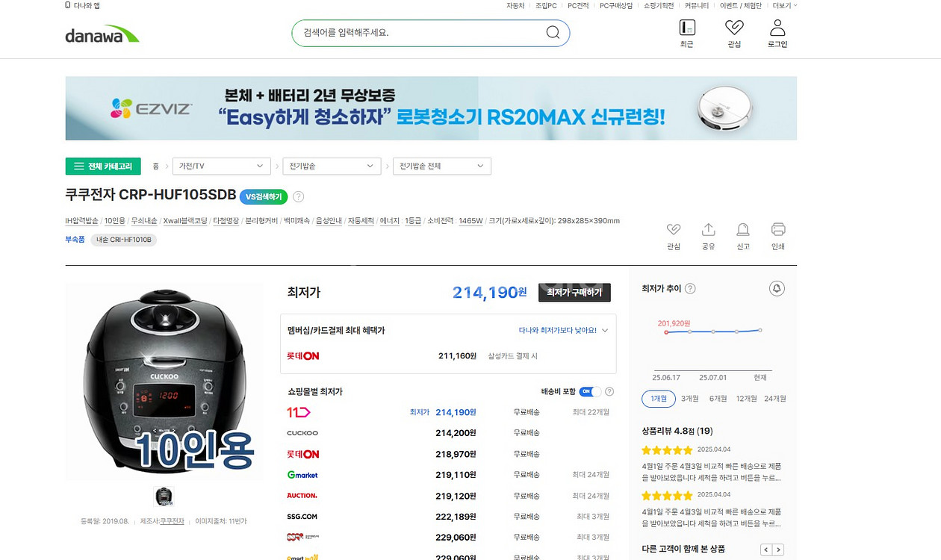Expand 다나와 최저가보다 낮아요! details

[564, 330]
